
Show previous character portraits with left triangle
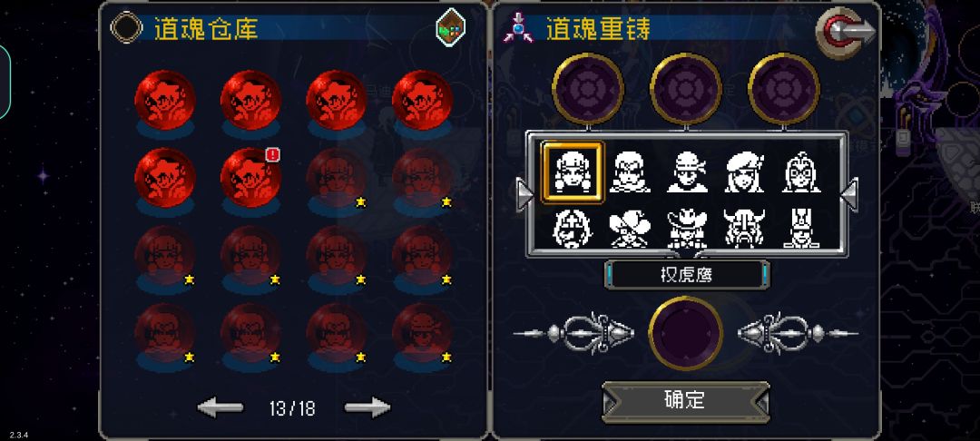pyautogui.click(x=524, y=195)
